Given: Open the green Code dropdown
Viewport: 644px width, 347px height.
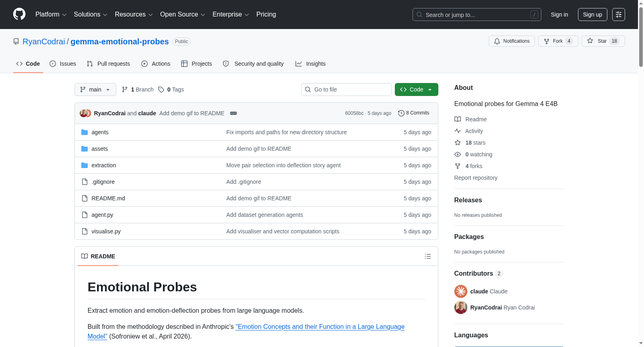Looking at the screenshot, I should pos(417,89).
